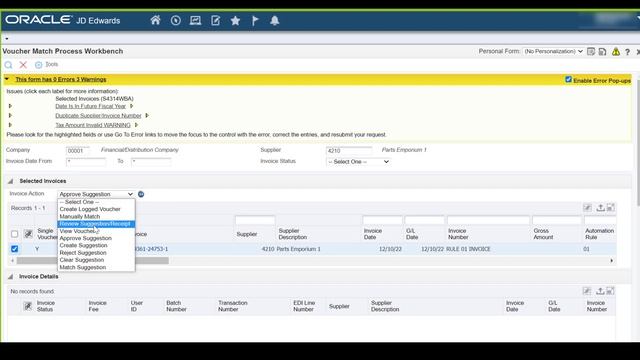Open the Invoice Action dropdown
This screenshot has width=640, height=360.
click(x=96, y=194)
